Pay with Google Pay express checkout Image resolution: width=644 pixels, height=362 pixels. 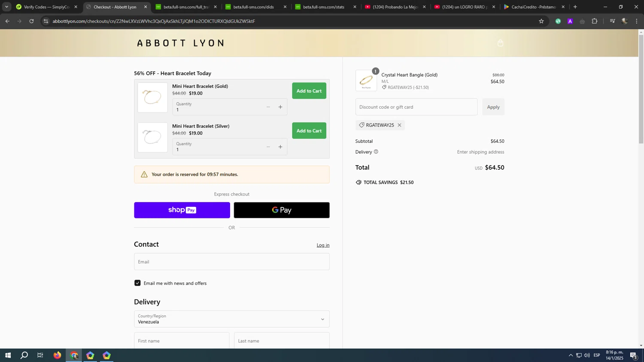(x=282, y=210)
